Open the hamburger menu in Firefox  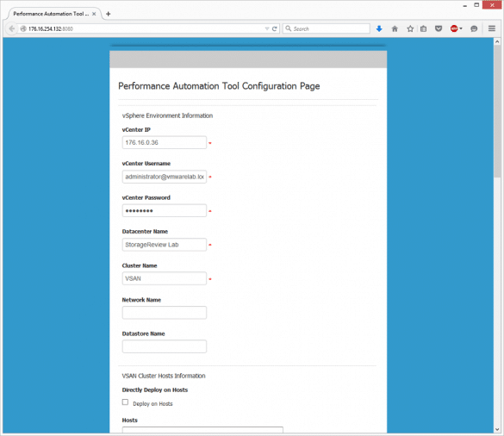point(492,28)
